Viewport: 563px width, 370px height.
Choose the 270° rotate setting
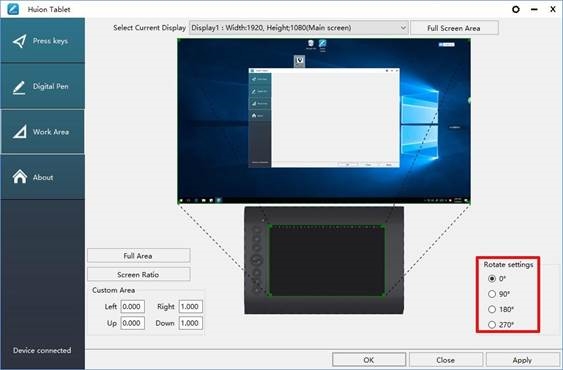click(492, 325)
